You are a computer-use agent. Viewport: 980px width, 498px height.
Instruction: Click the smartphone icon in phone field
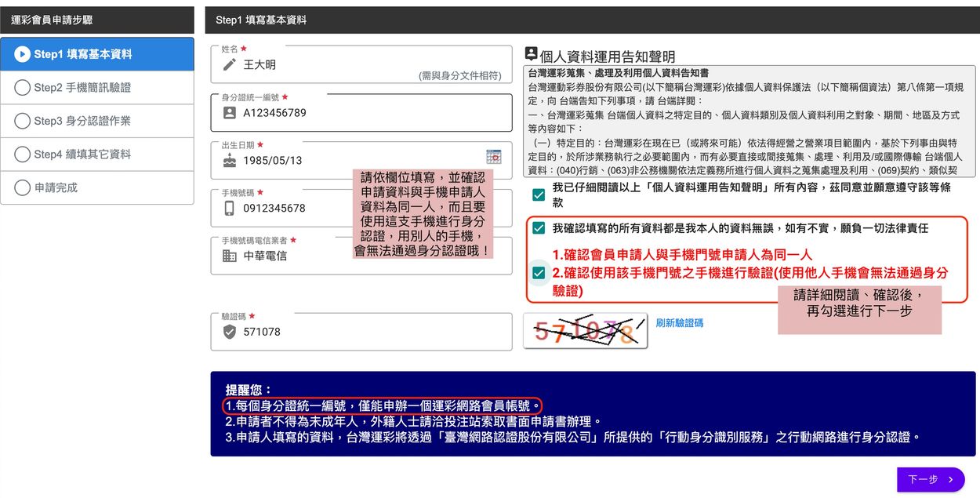tap(229, 209)
